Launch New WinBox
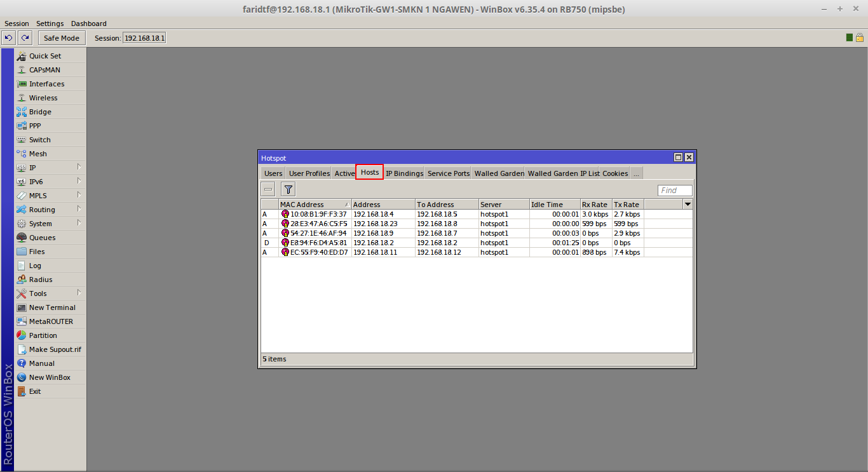This screenshot has width=868, height=472. coord(50,377)
